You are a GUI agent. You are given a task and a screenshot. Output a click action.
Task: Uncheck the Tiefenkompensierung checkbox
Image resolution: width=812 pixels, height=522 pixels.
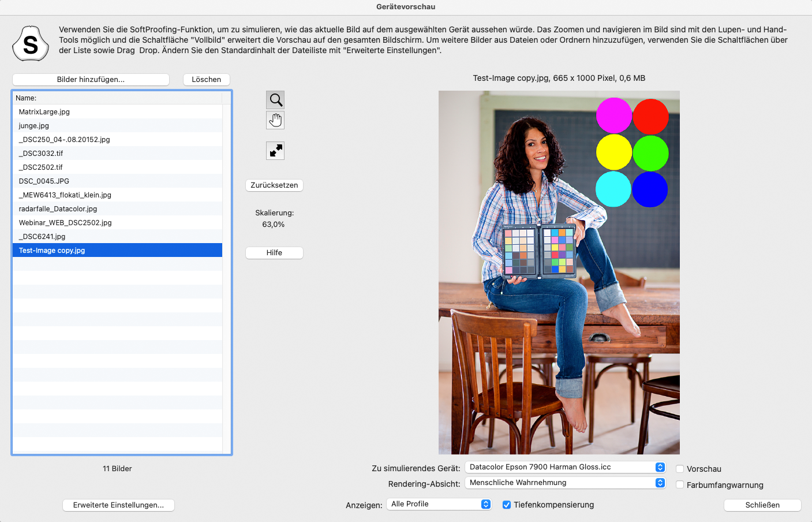(x=507, y=505)
